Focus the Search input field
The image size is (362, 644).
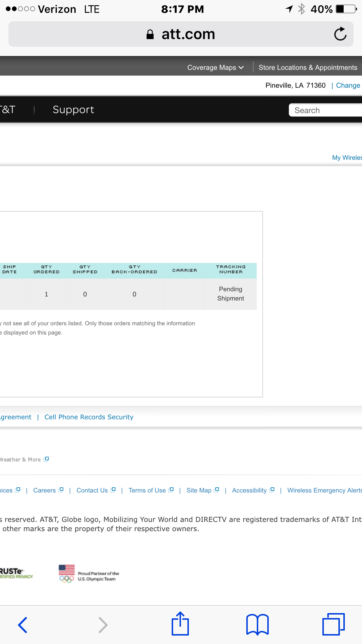(325, 110)
